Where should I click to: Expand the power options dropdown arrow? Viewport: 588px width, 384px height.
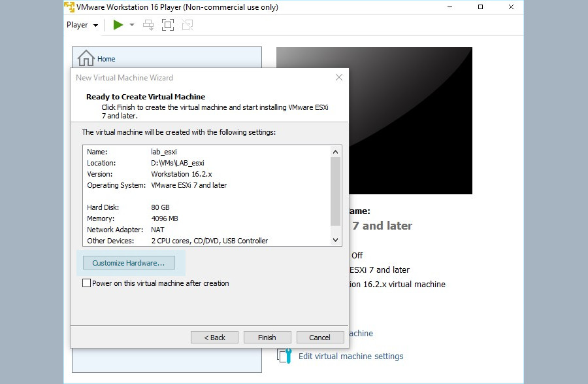point(131,25)
